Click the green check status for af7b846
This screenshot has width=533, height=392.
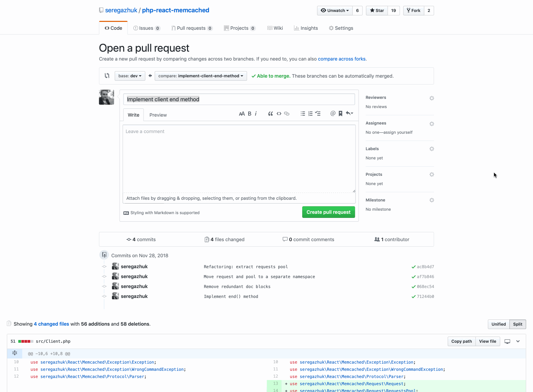pos(414,277)
